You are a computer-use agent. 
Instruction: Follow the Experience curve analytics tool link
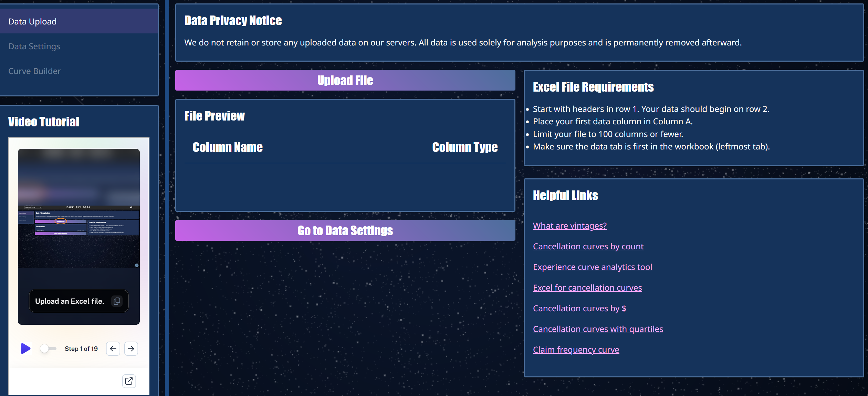coord(592,267)
